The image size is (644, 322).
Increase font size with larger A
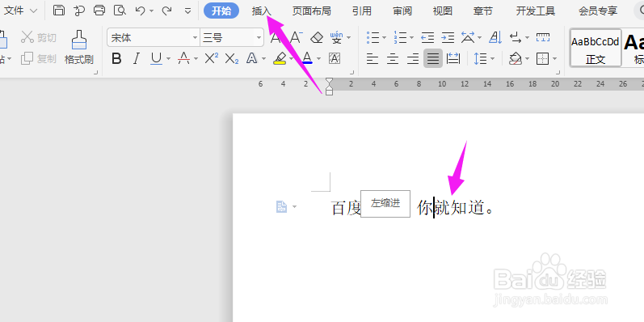point(276,38)
